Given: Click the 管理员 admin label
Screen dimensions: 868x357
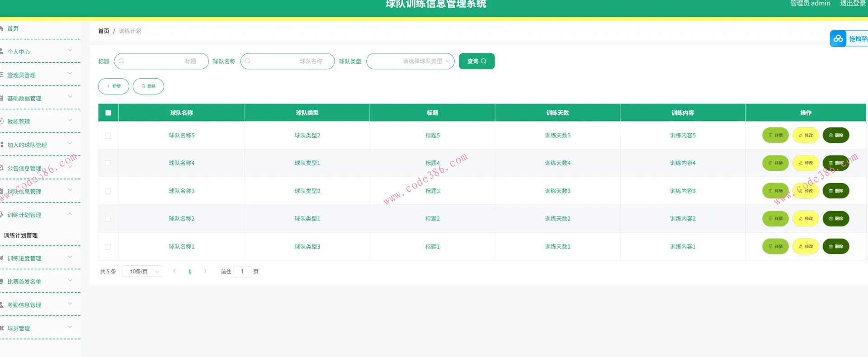Looking at the screenshot, I should tap(810, 4).
